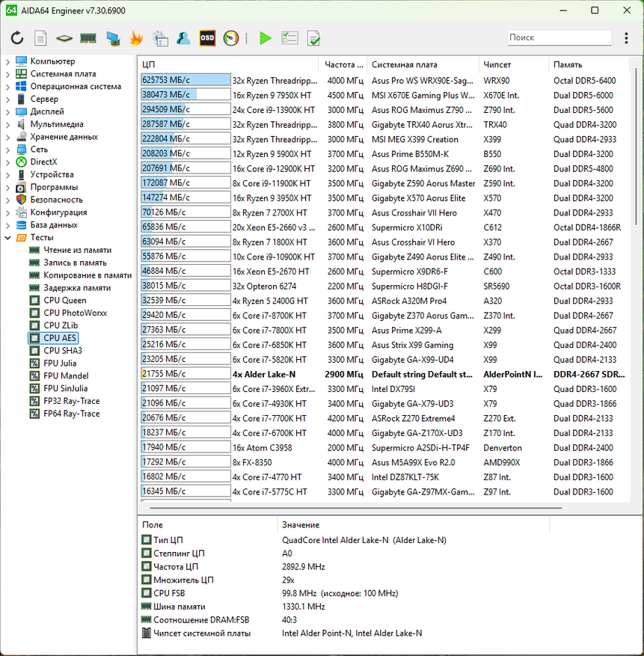Screen dimensions: 644x656
Task: Select the FPU SinJulia benchmark
Action: [65, 388]
